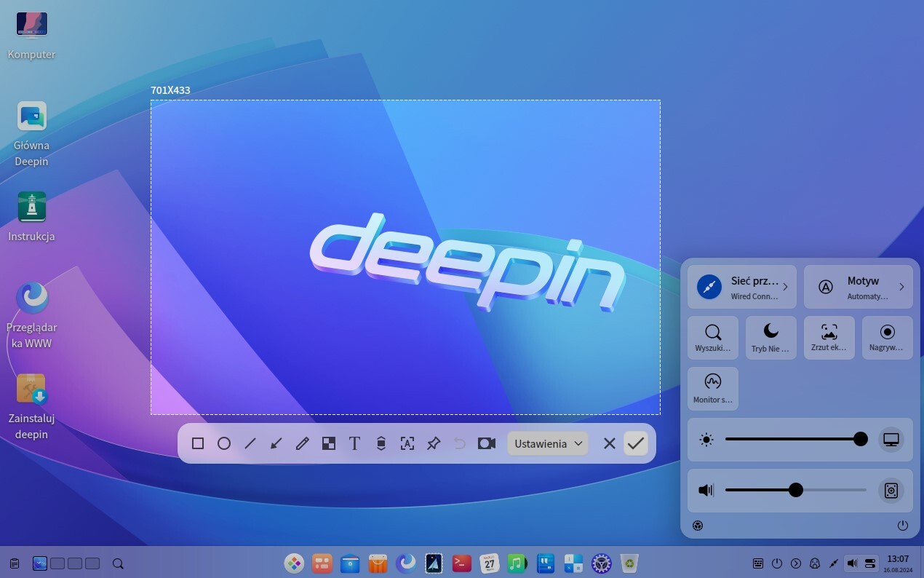
Task: Adjust the brightness slider handle
Action: (x=861, y=439)
